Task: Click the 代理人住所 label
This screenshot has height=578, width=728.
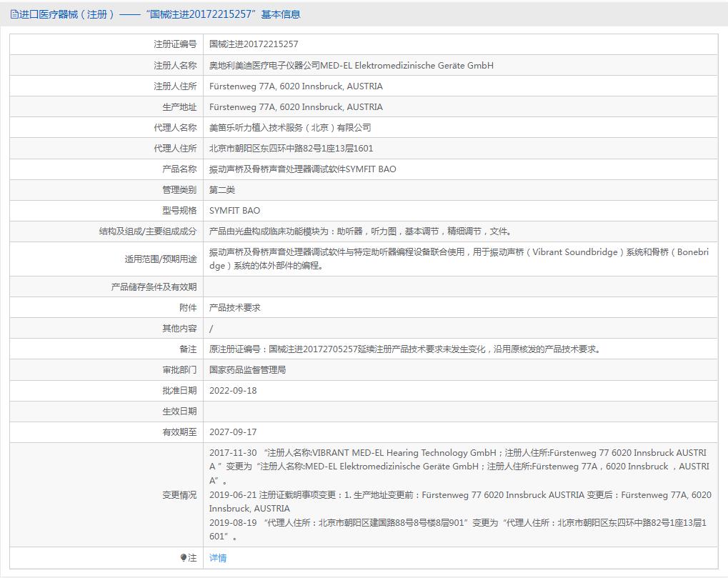Action: (x=175, y=149)
